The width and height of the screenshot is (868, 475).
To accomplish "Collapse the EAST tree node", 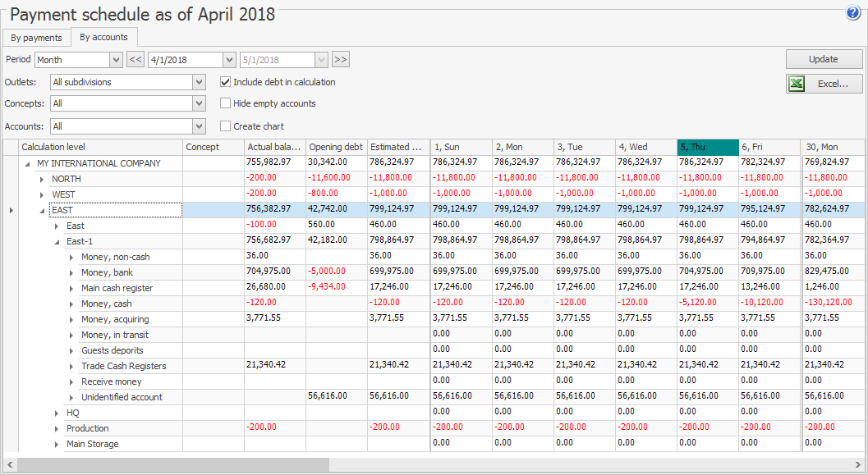I will coord(42,210).
